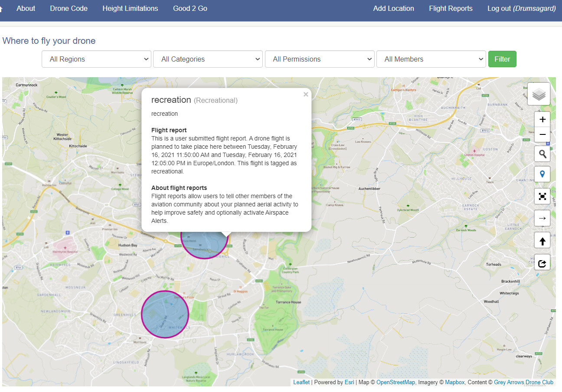Click the Auchentibber place label
This screenshot has width=562, height=392.
click(x=369, y=189)
